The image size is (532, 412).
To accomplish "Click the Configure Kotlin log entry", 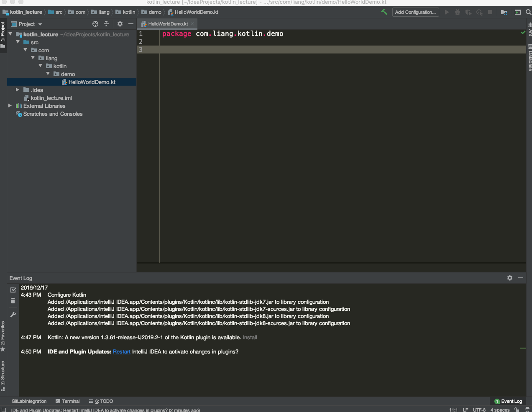I will 67,295.
